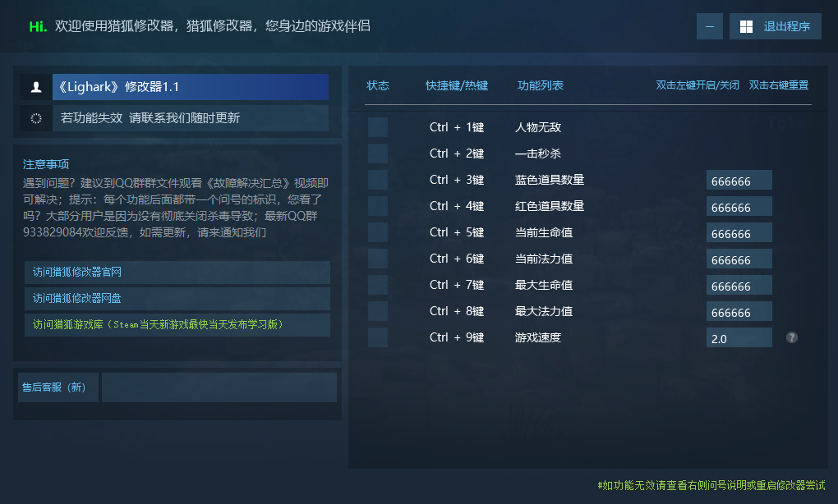Click the 功能列表 column header
The image size is (838, 504).
(x=541, y=85)
